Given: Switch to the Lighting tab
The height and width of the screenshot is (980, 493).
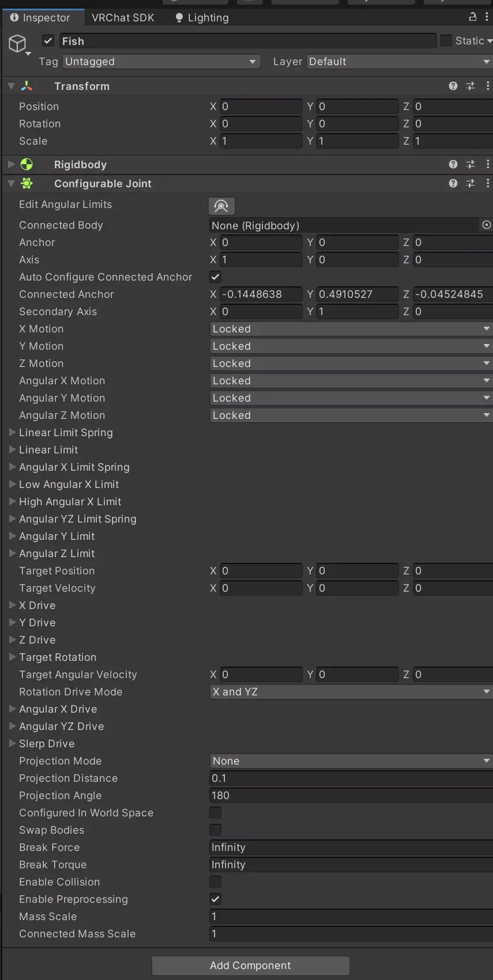Looking at the screenshot, I should (202, 18).
